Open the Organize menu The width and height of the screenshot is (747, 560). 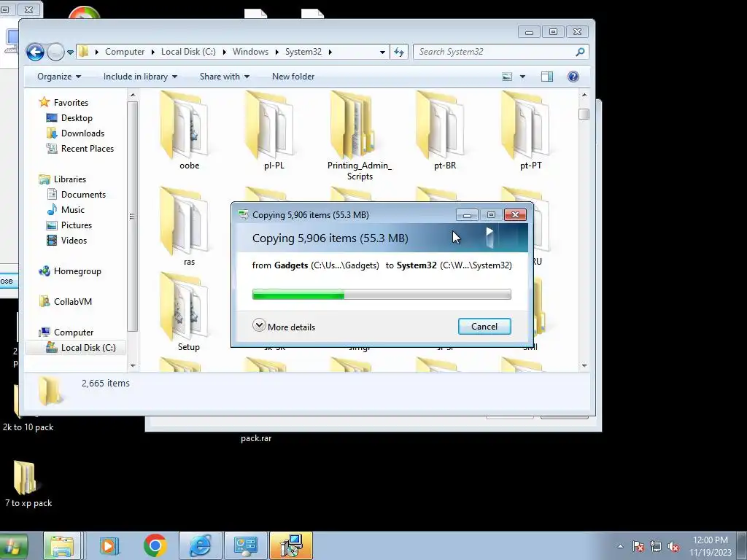point(59,77)
